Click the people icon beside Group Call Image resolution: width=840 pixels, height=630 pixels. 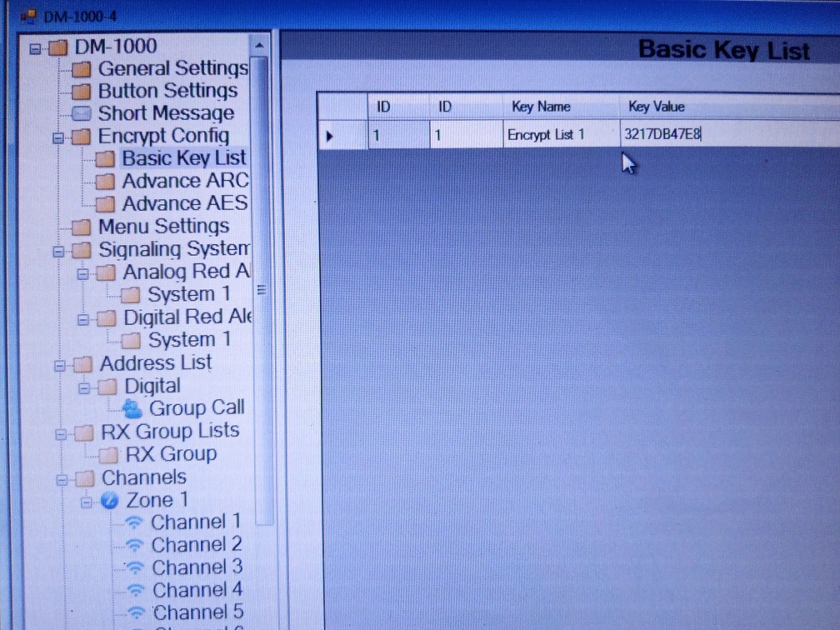tap(132, 408)
